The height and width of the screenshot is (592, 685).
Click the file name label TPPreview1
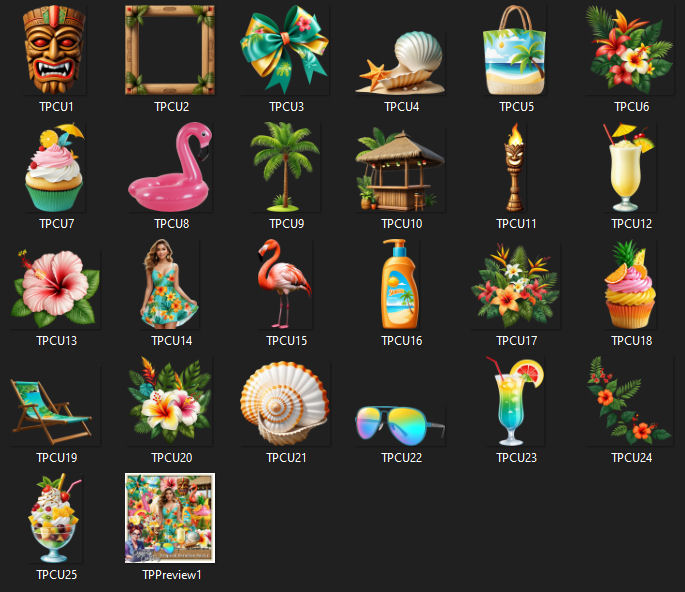[x=172, y=575]
